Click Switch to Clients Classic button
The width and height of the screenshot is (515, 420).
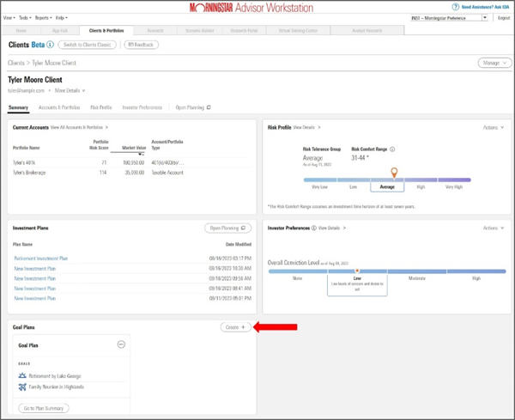87,45
